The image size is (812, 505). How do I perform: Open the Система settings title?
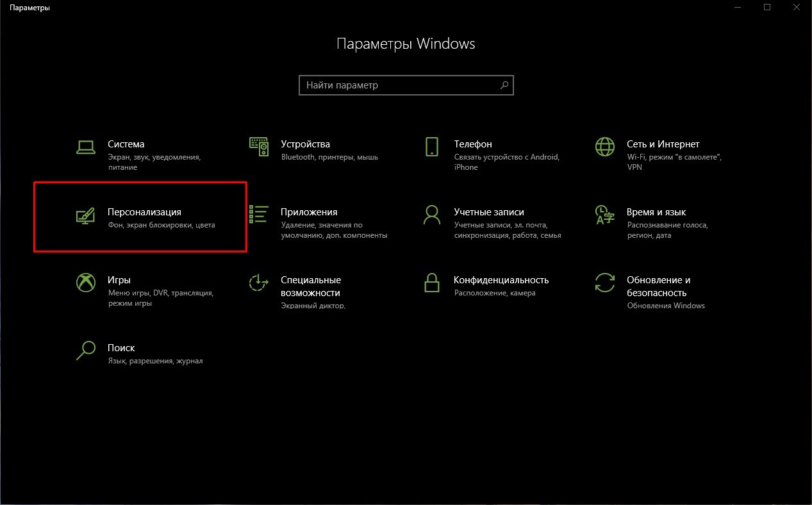(126, 144)
